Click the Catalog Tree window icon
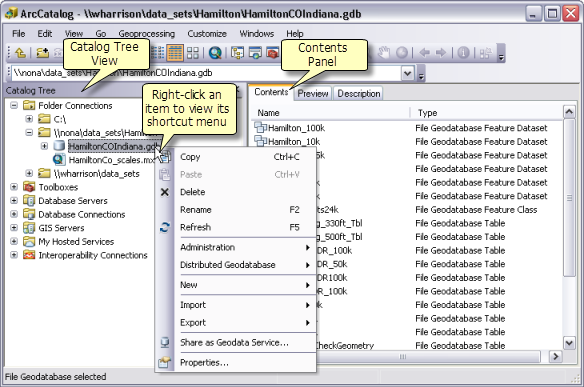 [237, 53]
